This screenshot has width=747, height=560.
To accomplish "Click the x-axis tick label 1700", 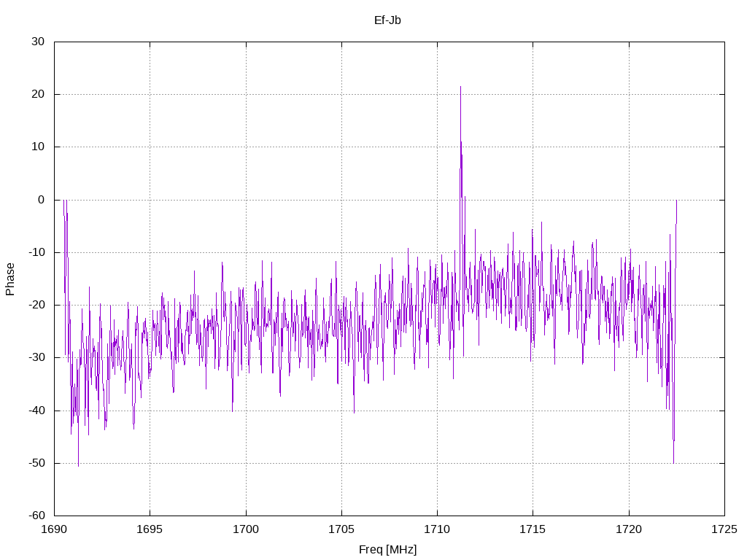I will coord(246,529).
